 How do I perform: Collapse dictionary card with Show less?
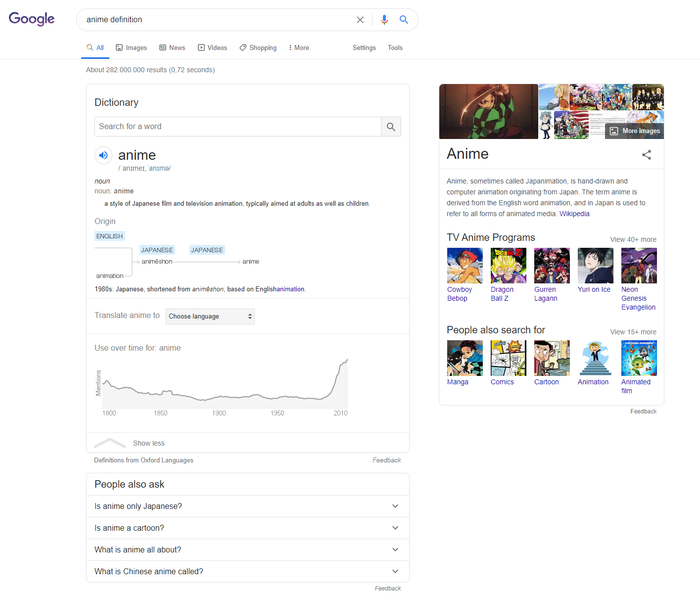click(x=148, y=443)
